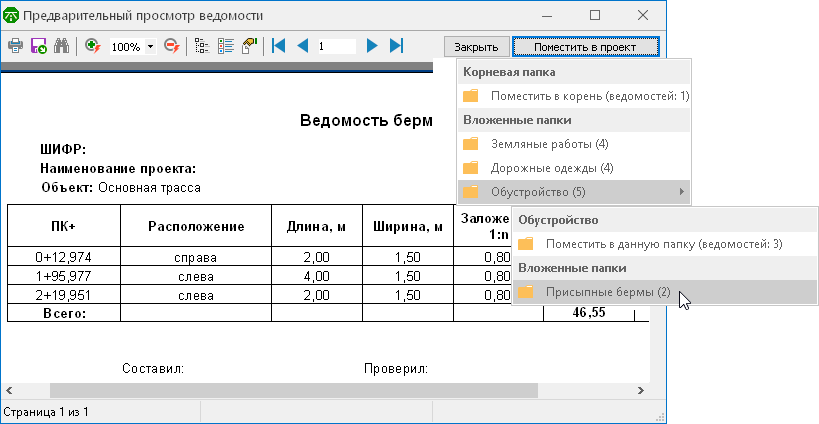Click folder icon beside Присыпные бермы
This screenshot has width=819, height=424.
coord(525,292)
